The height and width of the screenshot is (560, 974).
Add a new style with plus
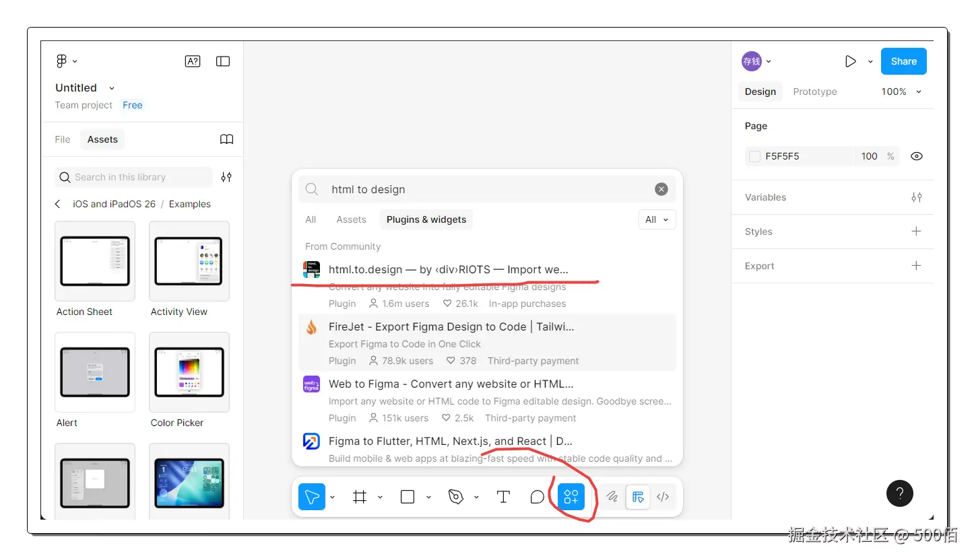point(916,232)
